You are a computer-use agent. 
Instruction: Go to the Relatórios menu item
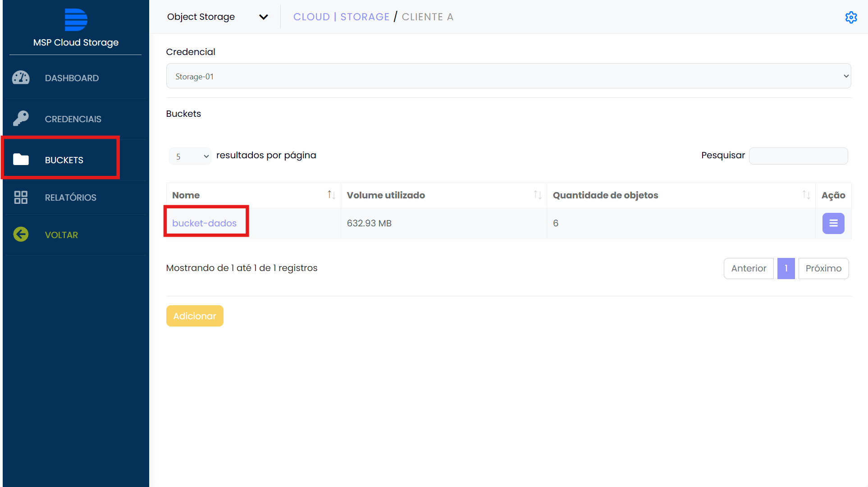click(70, 198)
